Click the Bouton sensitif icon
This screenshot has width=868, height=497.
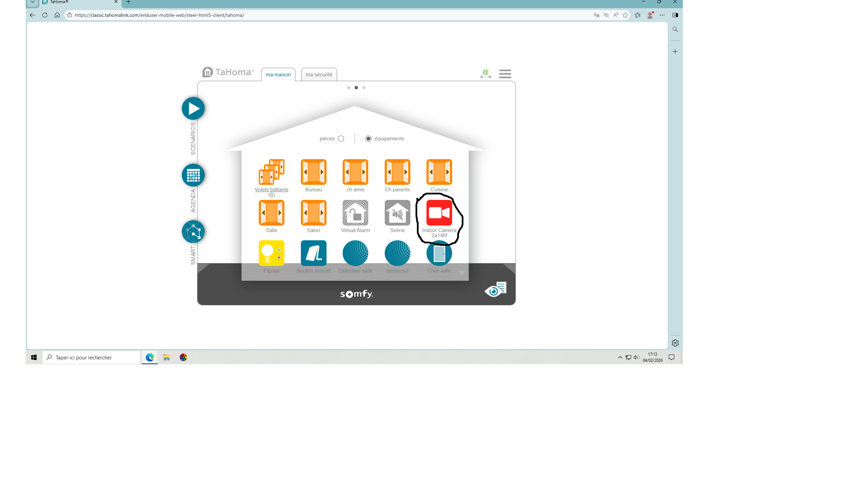313,253
